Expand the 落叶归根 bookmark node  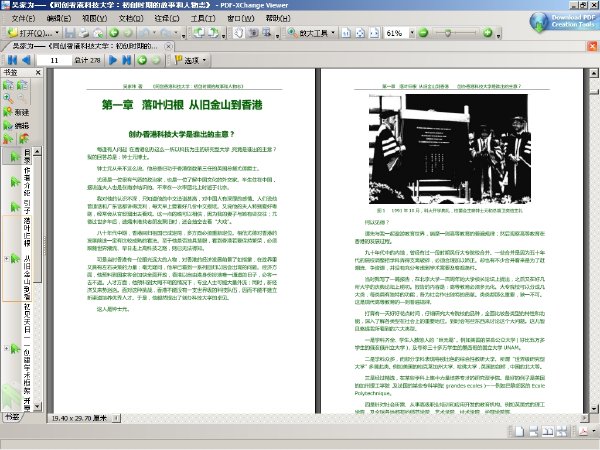click(7, 259)
